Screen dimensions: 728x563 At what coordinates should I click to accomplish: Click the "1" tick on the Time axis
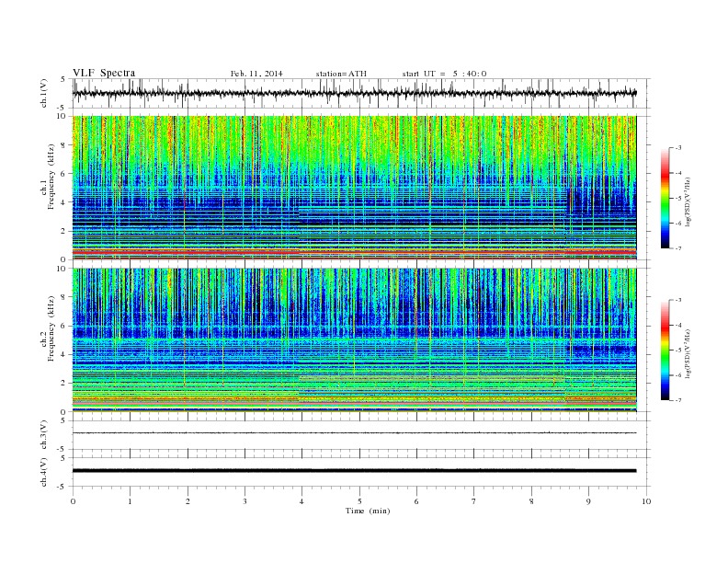[130, 501]
